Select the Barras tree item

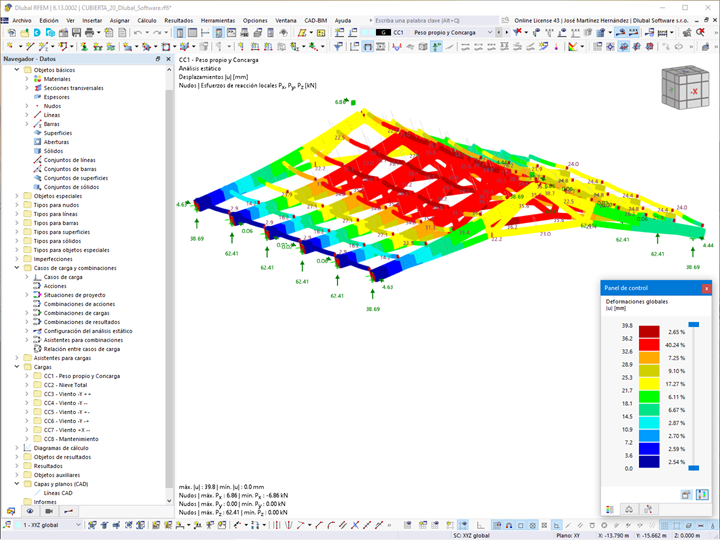point(51,124)
